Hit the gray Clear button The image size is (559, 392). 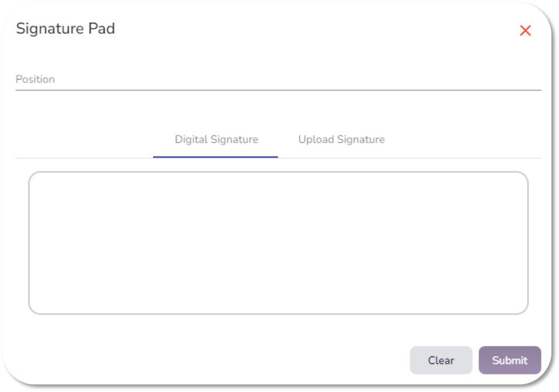coord(440,360)
